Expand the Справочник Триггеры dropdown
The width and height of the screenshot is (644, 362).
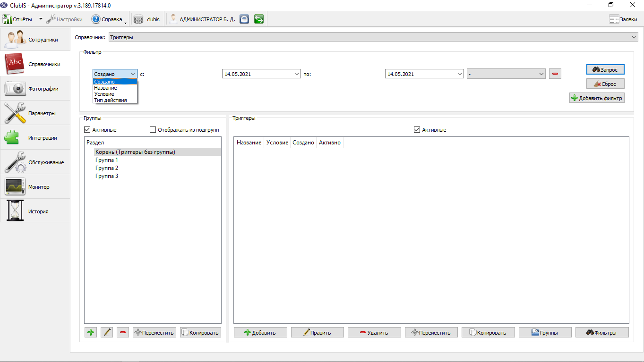373,37
